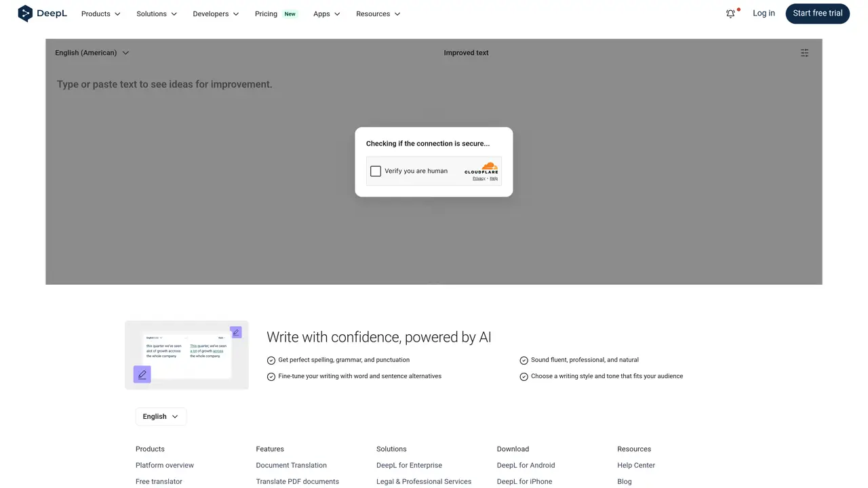
Task: Check the Verify you are human box
Action: tap(376, 171)
